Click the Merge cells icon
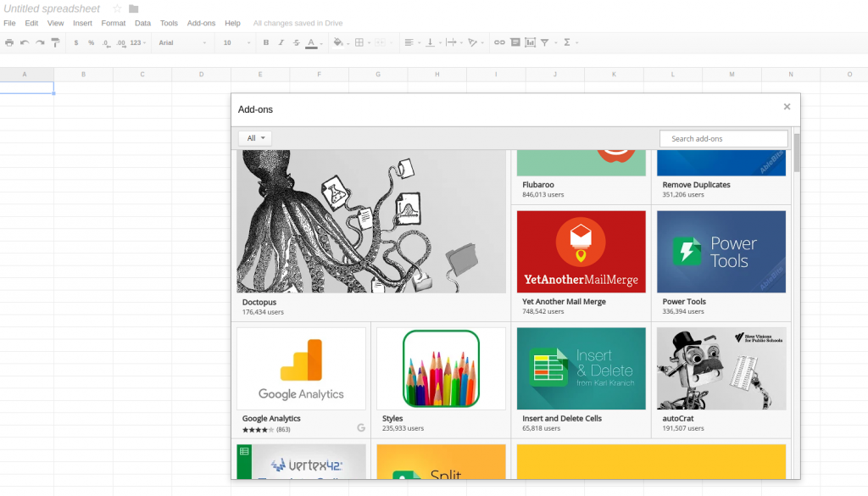Viewport: 868px width, 496px height. [x=381, y=42]
